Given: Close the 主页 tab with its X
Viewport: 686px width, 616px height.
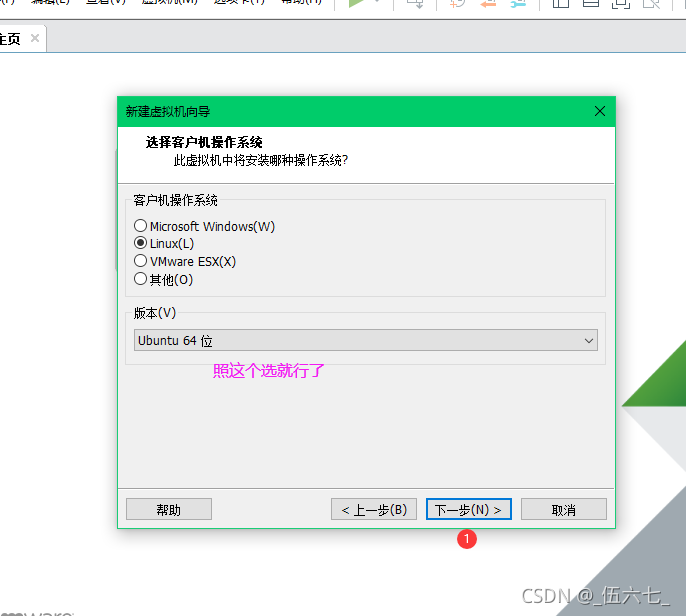Looking at the screenshot, I should (35, 38).
